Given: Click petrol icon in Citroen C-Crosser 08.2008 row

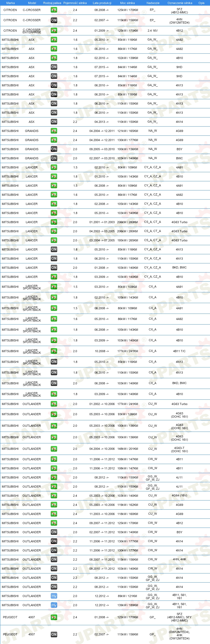Looking at the screenshot, I should point(54,10).
